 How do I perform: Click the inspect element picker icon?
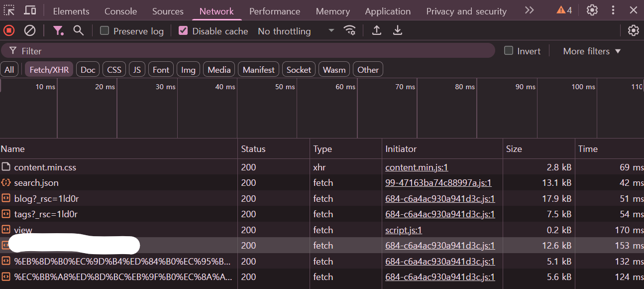tap(9, 10)
